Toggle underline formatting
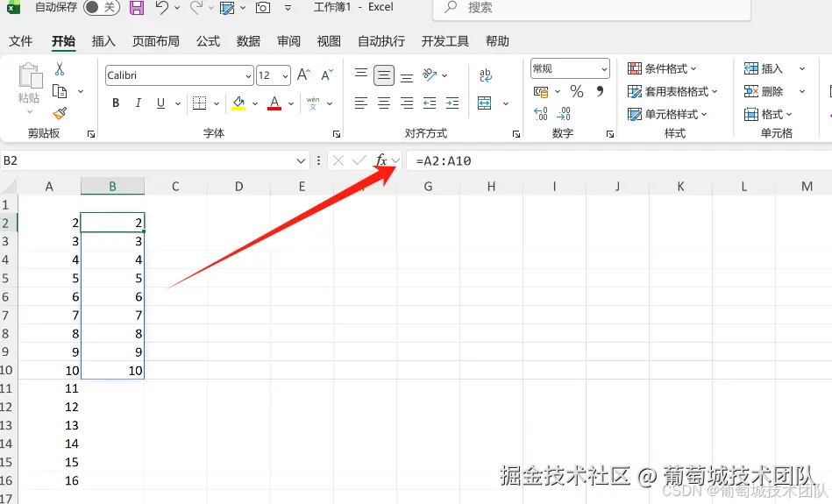Viewport: 832px width, 504px height. (x=160, y=103)
